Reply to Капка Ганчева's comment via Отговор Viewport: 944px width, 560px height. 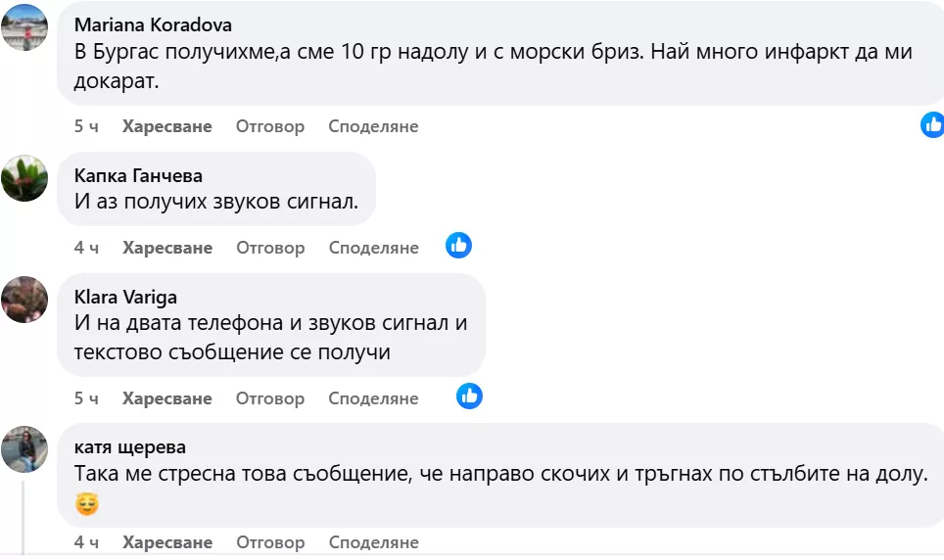click(x=270, y=248)
